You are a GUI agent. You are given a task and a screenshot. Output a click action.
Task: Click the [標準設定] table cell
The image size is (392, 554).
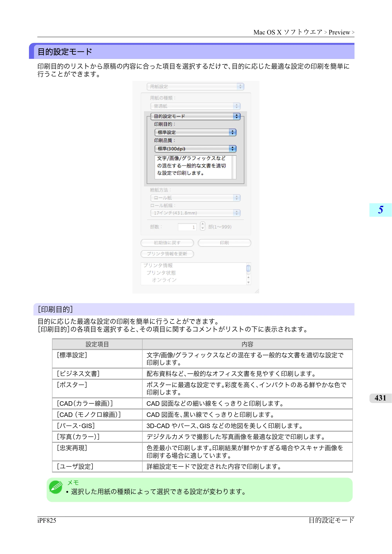pyautogui.click(x=97, y=359)
